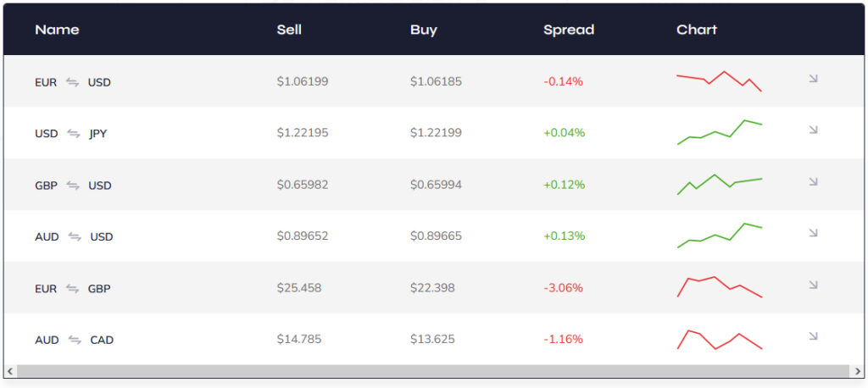Click the arrow icon for USD JPY row
This screenshot has width=868, height=388.
click(813, 130)
